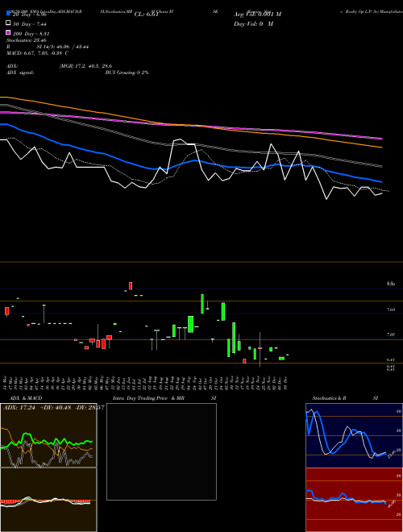Screen dimensions: 403x532
Task: Click the first '14 Mar' date axis label
Action: [x=5, y=383]
